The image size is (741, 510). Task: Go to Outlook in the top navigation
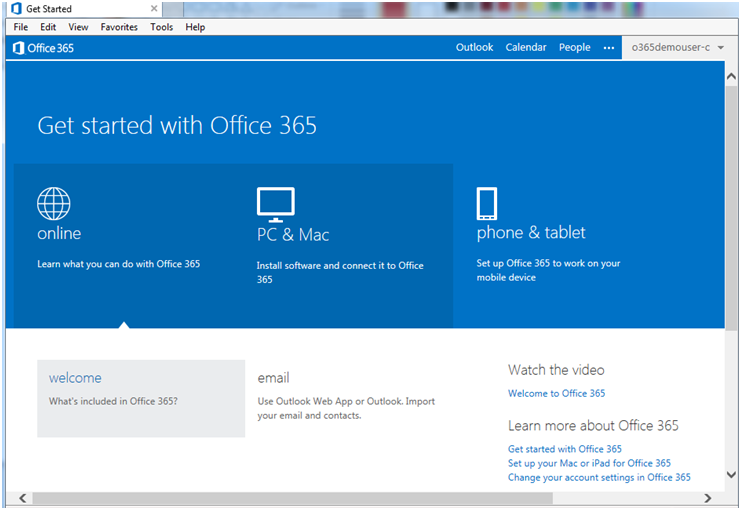click(474, 47)
